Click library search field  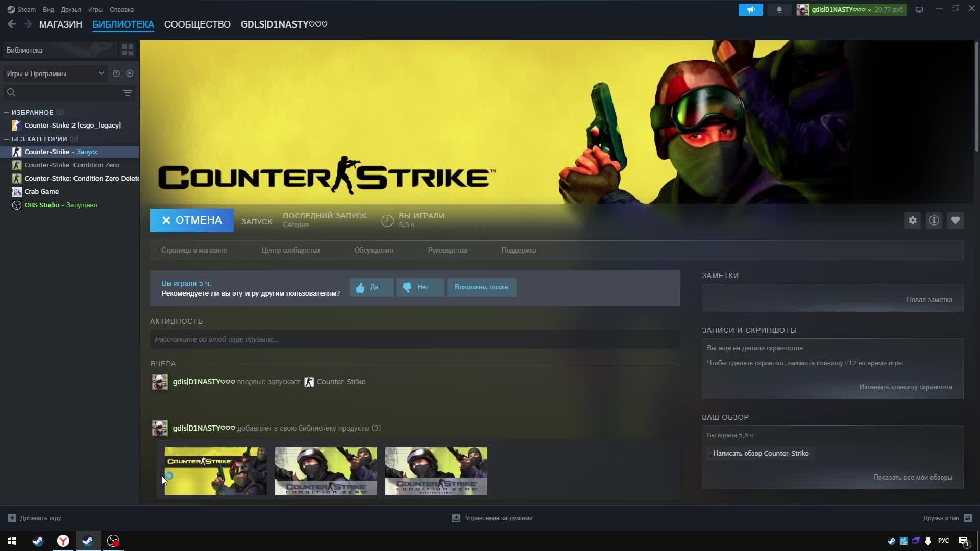click(61, 92)
